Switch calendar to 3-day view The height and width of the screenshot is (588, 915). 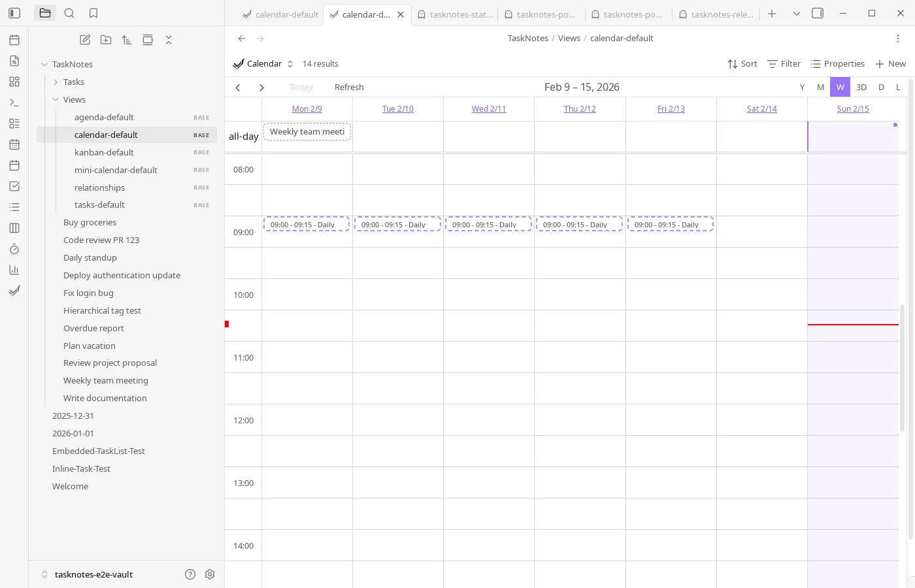(861, 87)
